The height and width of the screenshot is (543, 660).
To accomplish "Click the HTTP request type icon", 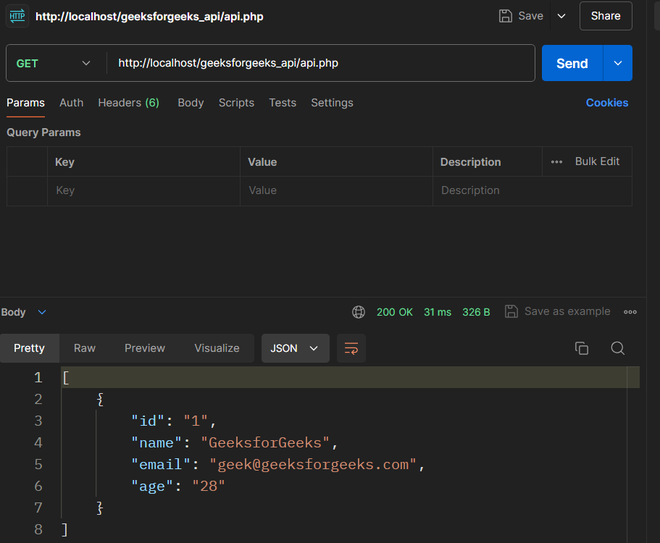I will (x=17, y=16).
